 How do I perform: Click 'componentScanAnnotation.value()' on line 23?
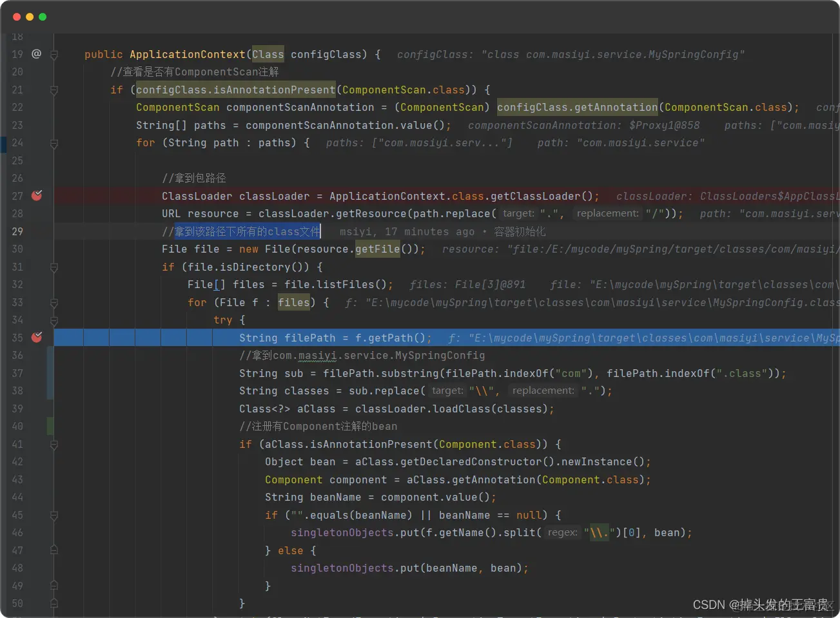coord(346,125)
